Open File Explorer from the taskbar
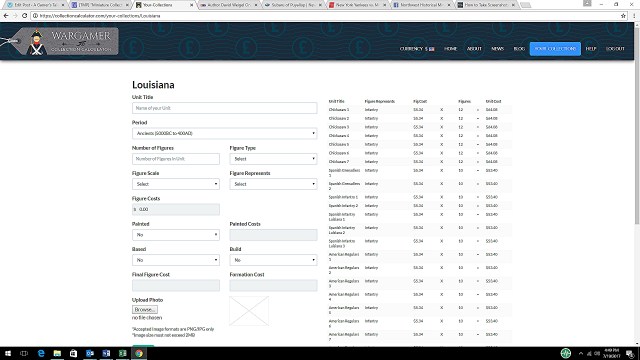Screen dimensions: 640x360 point(57,353)
